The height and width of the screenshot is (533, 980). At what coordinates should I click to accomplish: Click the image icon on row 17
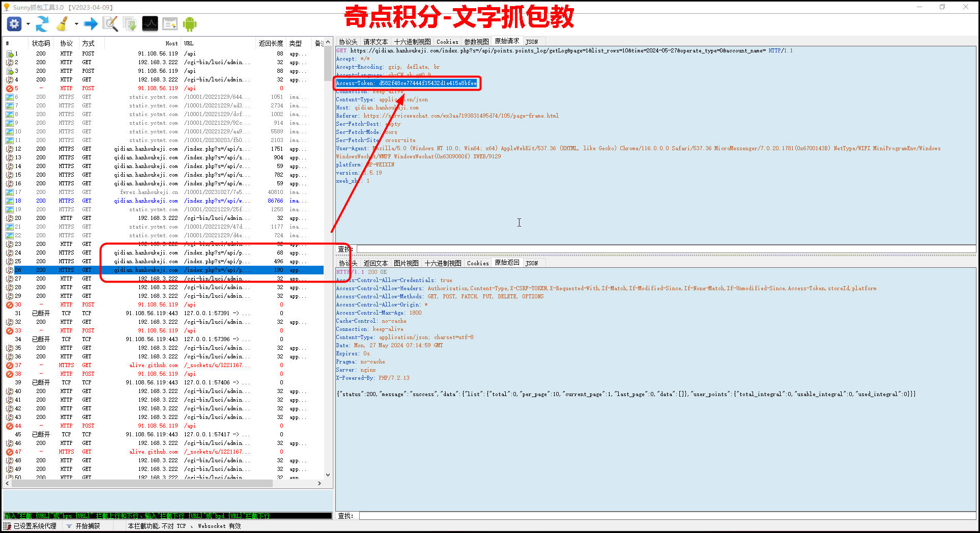click(10, 192)
